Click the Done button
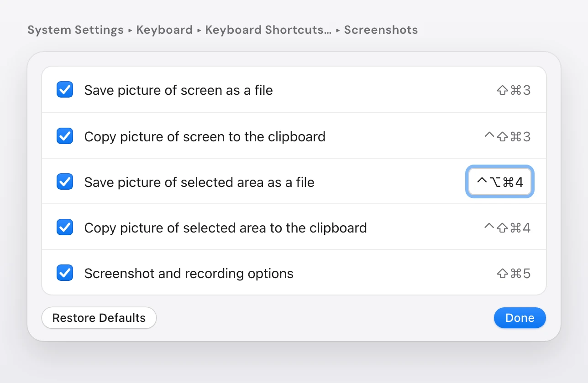 click(x=520, y=318)
